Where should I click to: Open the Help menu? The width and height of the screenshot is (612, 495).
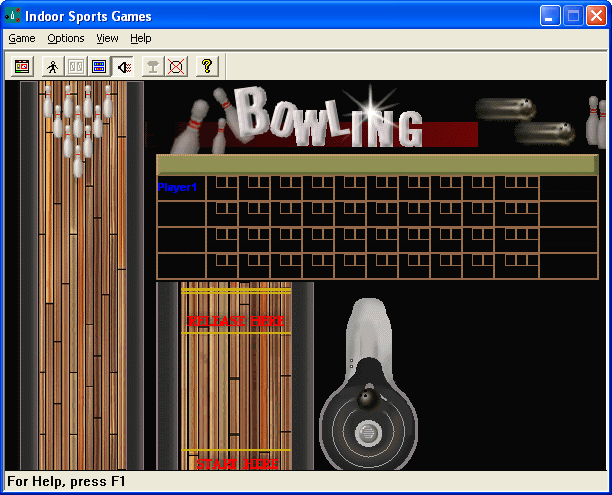click(x=141, y=38)
